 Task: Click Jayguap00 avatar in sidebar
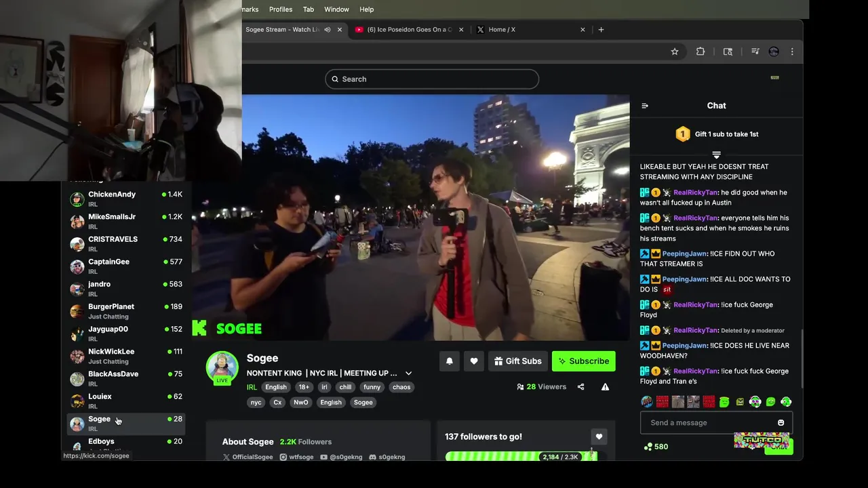[77, 334]
